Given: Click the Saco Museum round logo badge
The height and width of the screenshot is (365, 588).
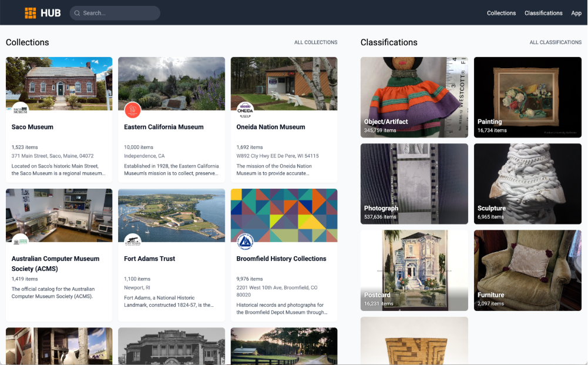Looking at the screenshot, I should pos(20,110).
